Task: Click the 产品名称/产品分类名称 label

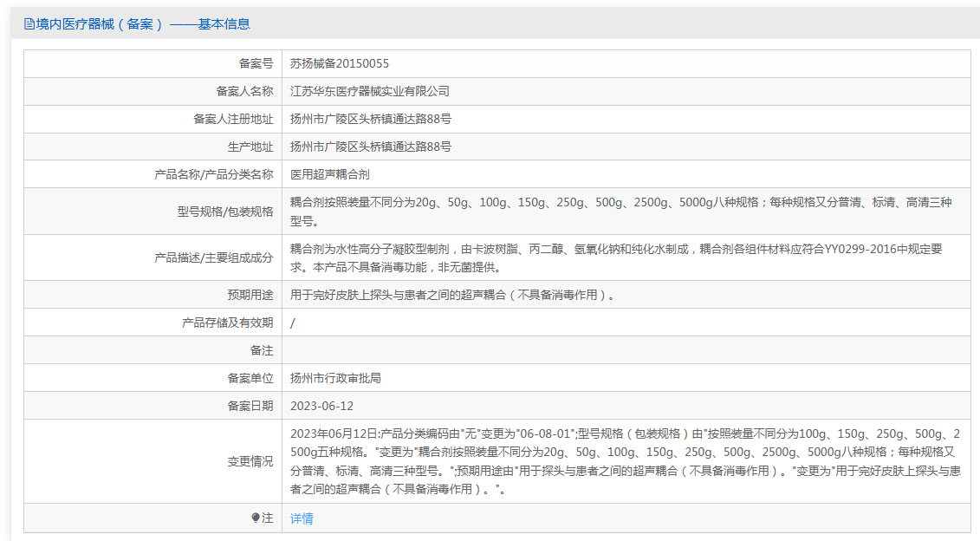Action: (x=214, y=174)
